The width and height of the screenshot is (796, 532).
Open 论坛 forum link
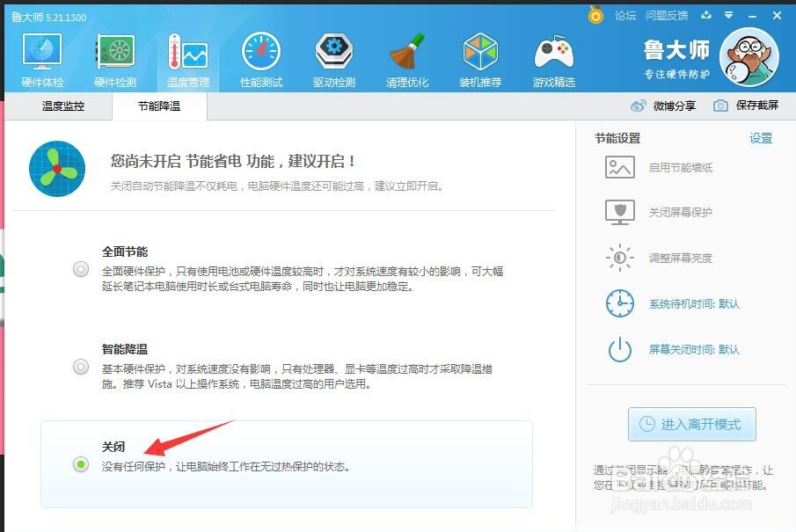625,16
